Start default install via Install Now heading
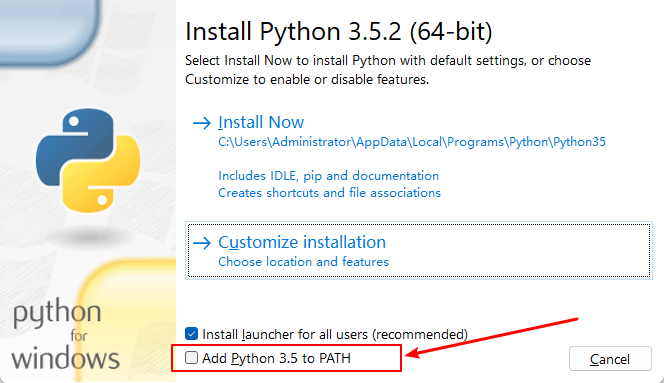This screenshot has height=383, width=664. point(261,122)
